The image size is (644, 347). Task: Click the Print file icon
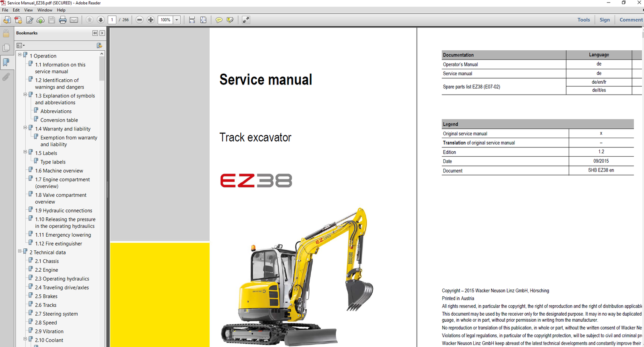point(62,20)
